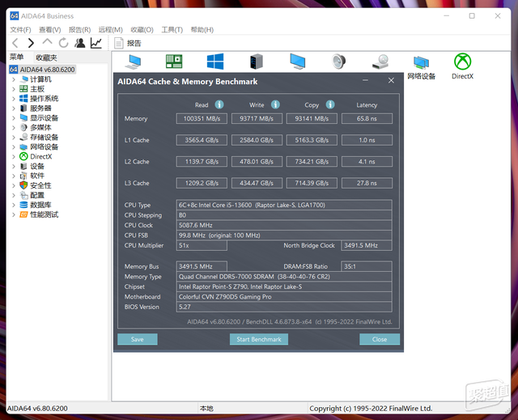Click the BIOS Version field showing 5.27

click(x=284, y=307)
